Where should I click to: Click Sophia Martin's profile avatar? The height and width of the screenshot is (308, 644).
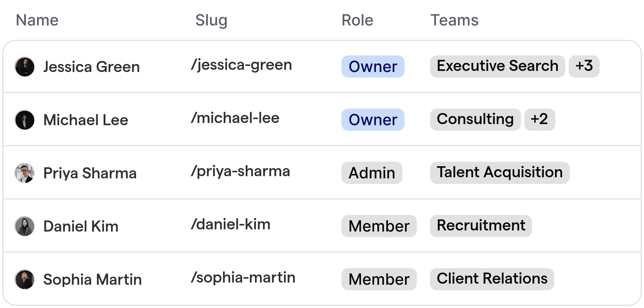pos(24,279)
